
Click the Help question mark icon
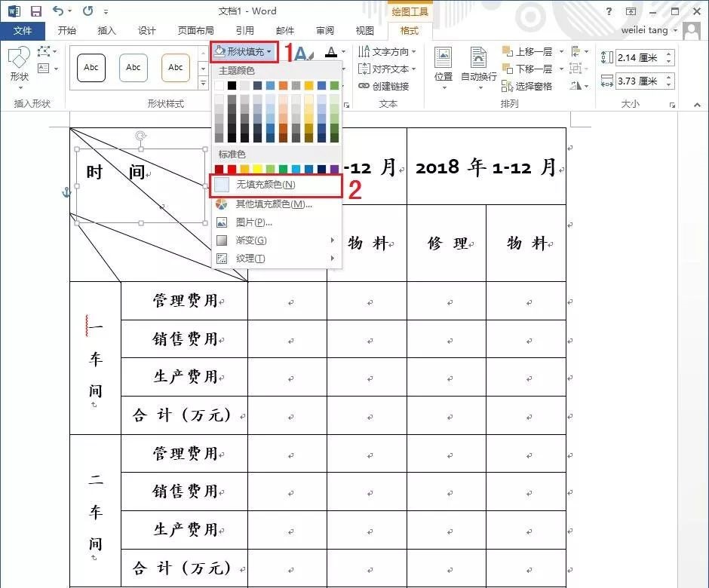tap(609, 11)
